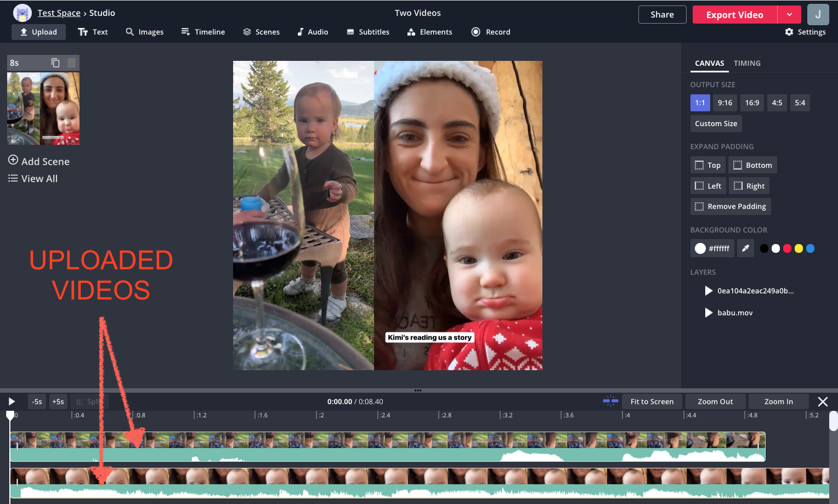Click View All scenes
Image resolution: width=838 pixels, height=504 pixels.
pos(33,178)
